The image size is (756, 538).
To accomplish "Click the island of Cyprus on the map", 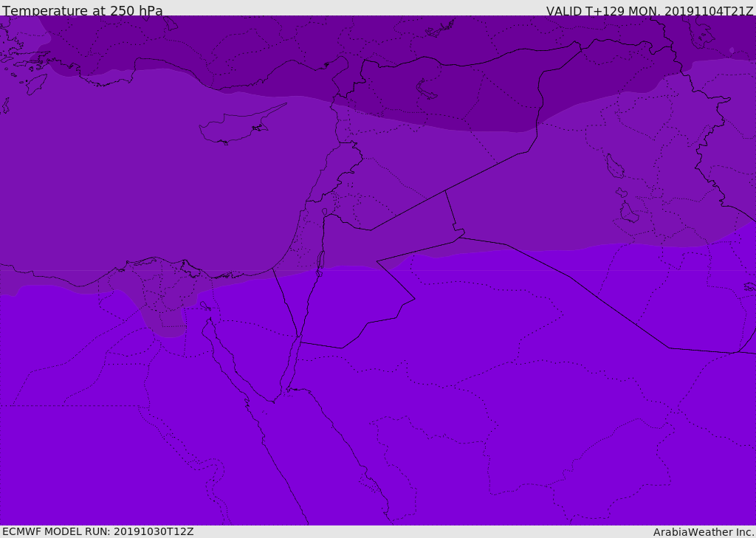I will 241,125.
